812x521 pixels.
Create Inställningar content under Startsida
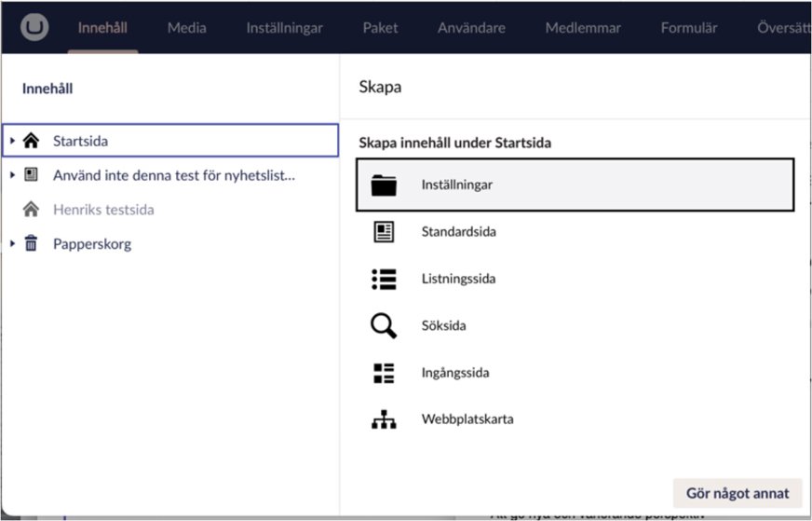(575, 185)
